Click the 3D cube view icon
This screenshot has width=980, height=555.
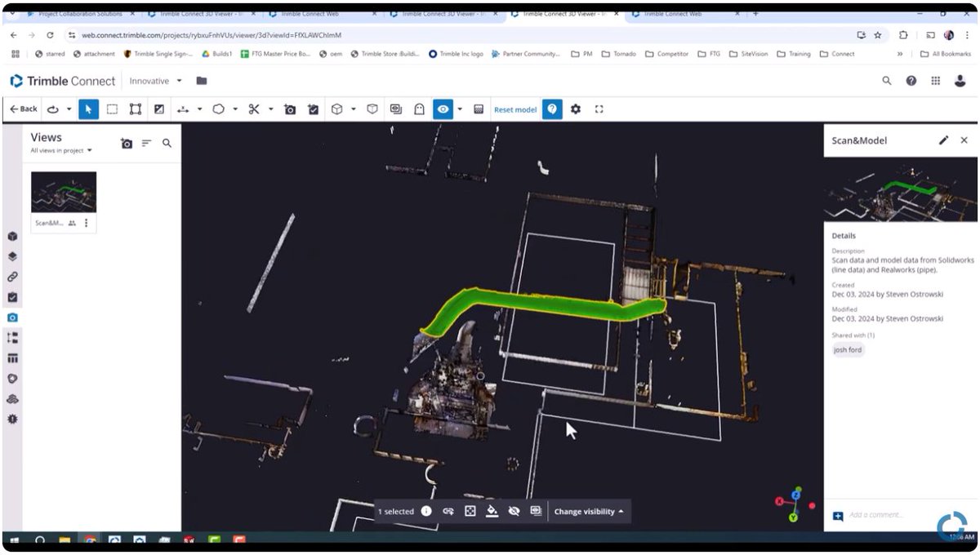[336, 109]
